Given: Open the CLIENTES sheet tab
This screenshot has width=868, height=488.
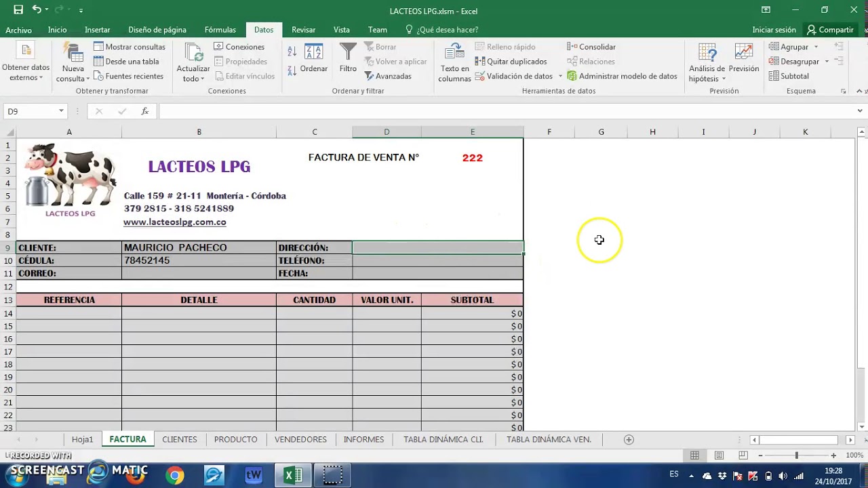Looking at the screenshot, I should (180, 439).
